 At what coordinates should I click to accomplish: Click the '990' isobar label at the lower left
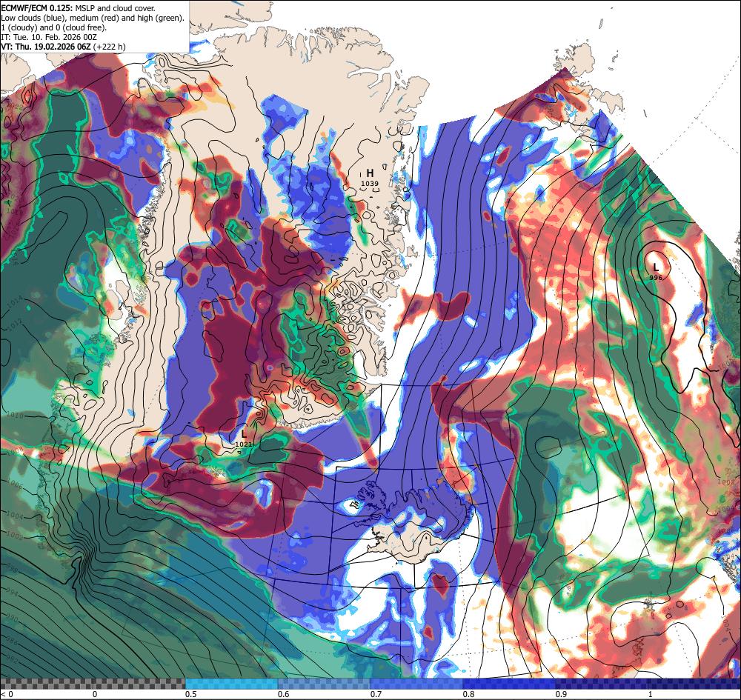pyautogui.click(x=11, y=619)
